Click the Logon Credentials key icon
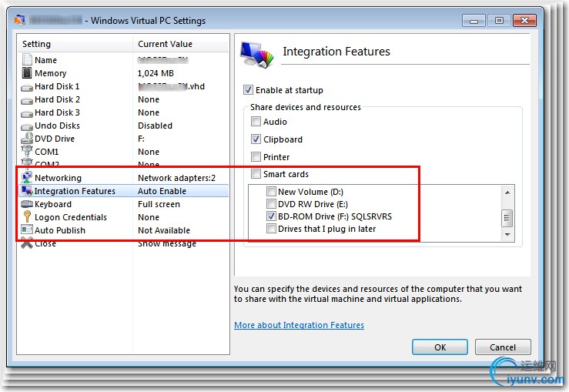Image resolution: width=569 pixels, height=392 pixels. point(27,216)
